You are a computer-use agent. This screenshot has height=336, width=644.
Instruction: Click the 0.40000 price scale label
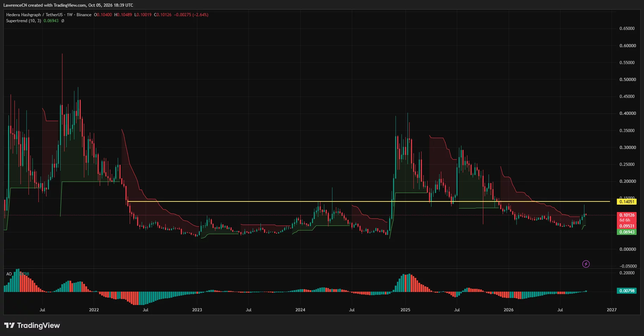tap(628, 113)
